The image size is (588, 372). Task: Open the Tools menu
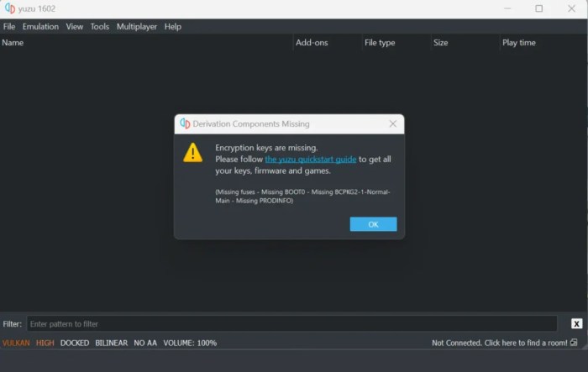pos(100,27)
